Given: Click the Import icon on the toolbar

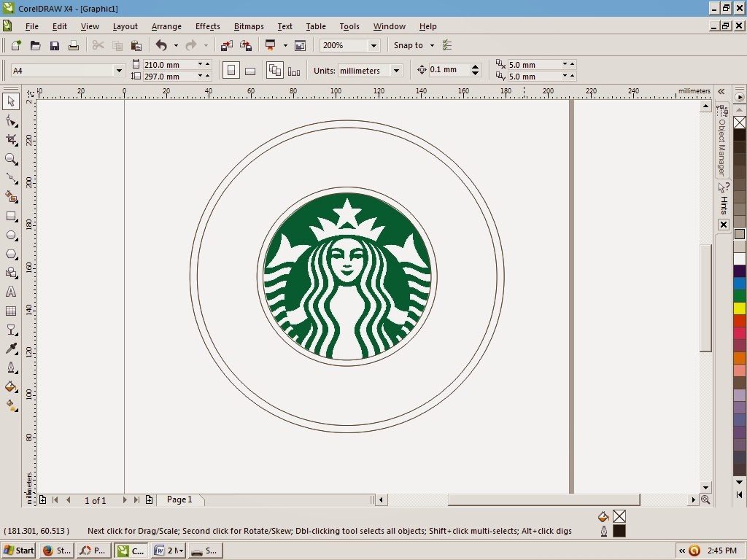Looking at the screenshot, I should (226, 45).
